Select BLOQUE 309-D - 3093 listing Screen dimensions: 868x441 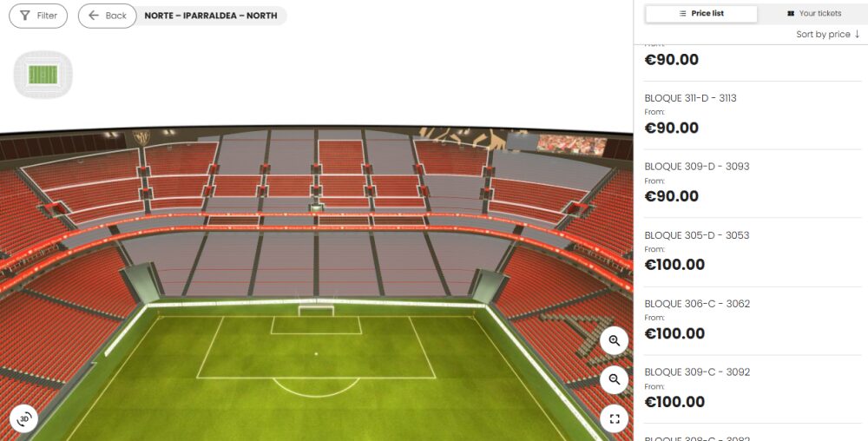[x=753, y=184]
